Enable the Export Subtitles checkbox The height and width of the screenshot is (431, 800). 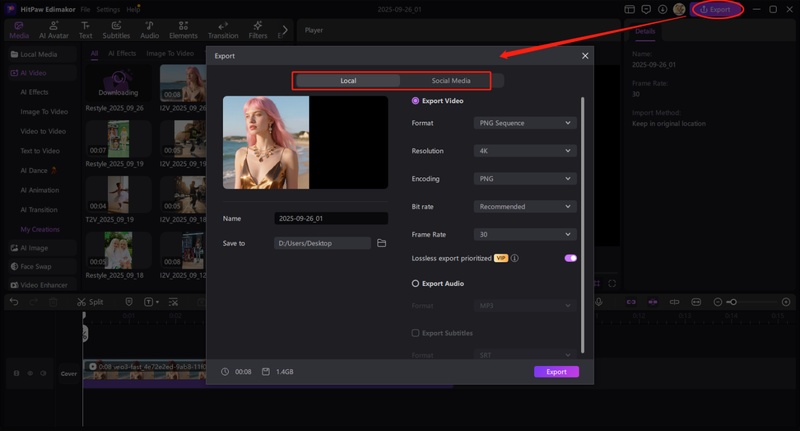pos(416,333)
